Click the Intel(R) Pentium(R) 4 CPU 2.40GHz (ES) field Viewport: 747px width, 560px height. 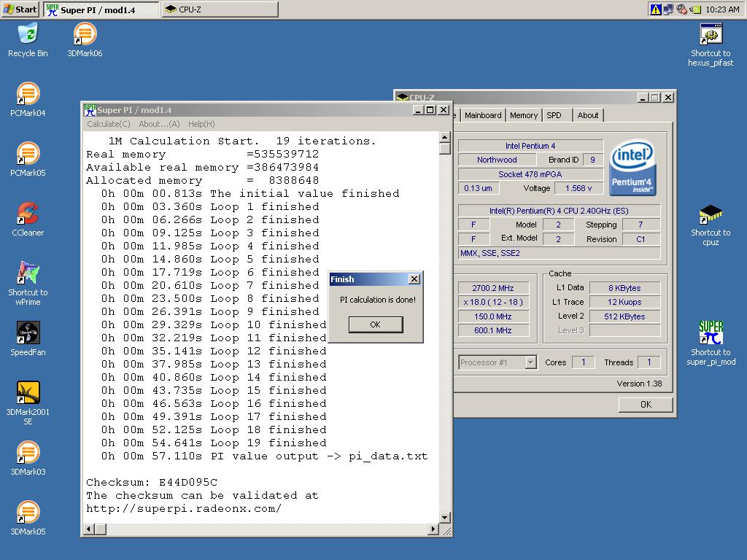coord(559,211)
